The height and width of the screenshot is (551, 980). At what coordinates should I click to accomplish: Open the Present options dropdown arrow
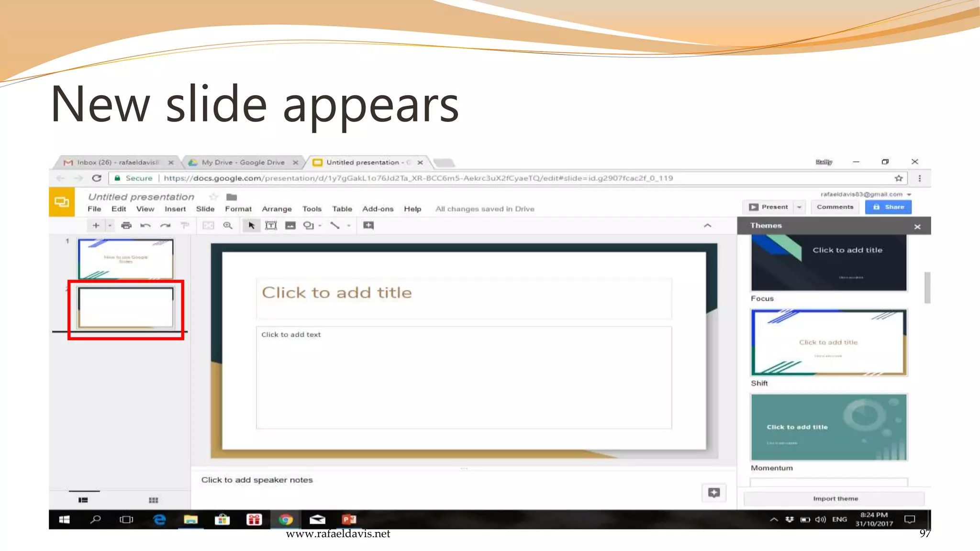click(799, 207)
